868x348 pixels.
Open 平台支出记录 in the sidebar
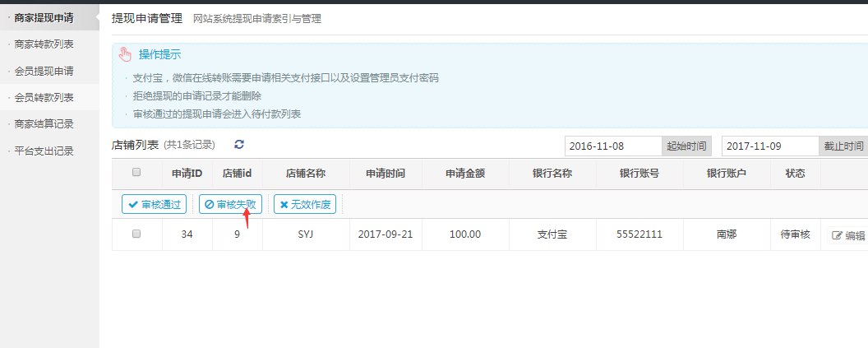pos(44,151)
